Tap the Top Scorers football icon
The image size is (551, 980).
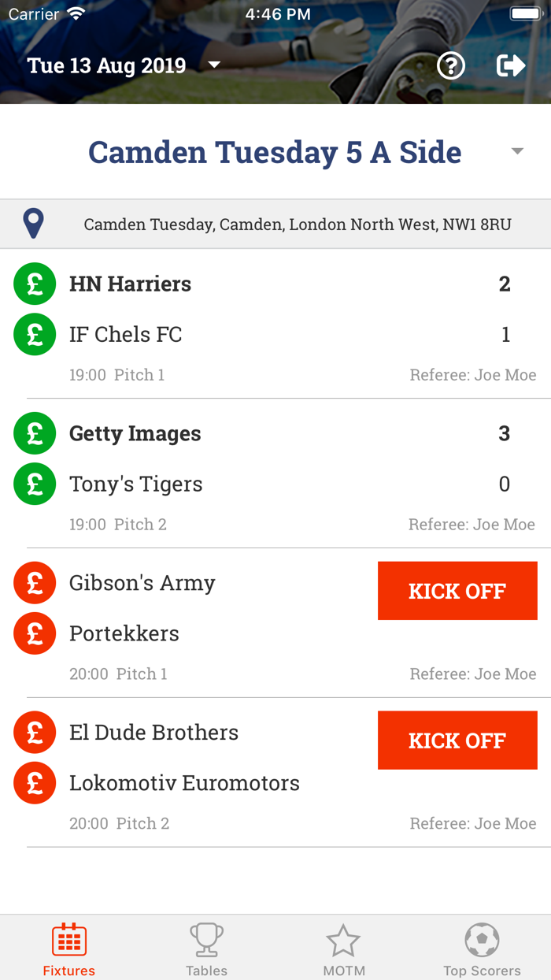click(x=482, y=940)
